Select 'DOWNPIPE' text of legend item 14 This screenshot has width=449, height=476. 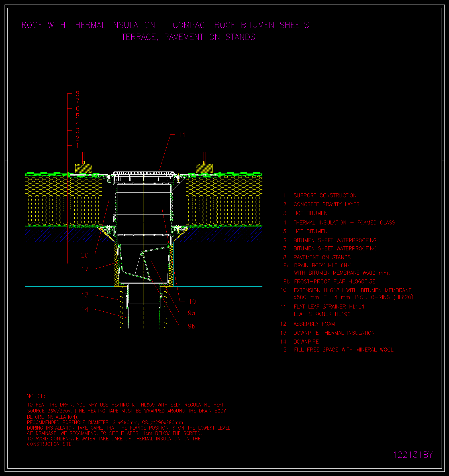click(x=306, y=342)
